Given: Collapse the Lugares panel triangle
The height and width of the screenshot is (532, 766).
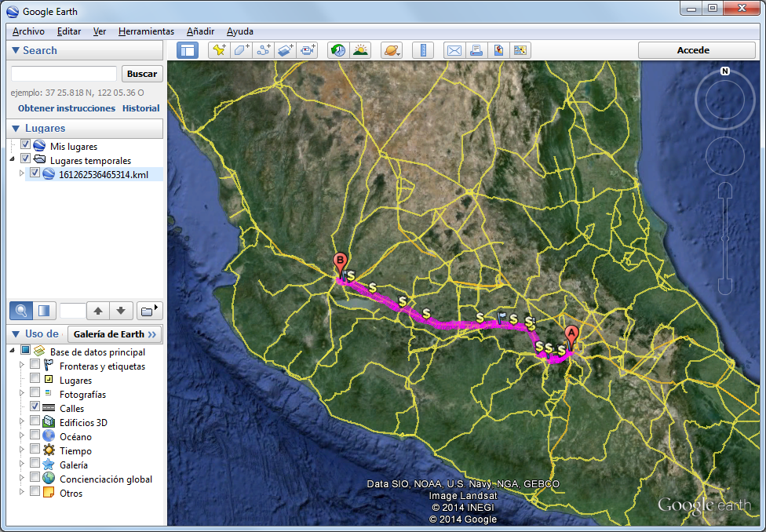Looking at the screenshot, I should tap(16, 128).
